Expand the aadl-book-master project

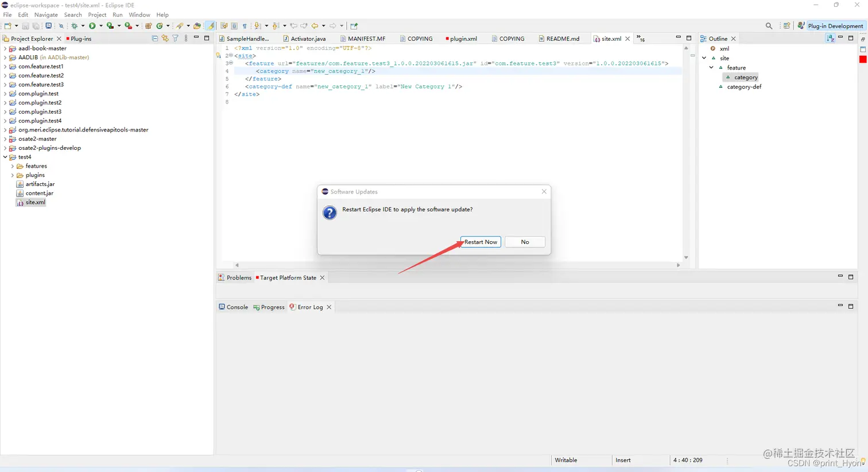tap(5, 49)
